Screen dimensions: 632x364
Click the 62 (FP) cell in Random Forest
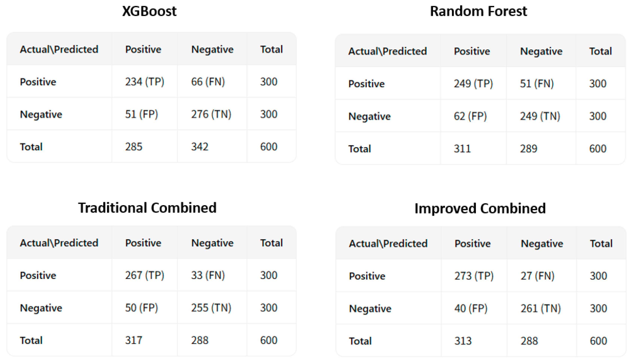click(x=470, y=116)
